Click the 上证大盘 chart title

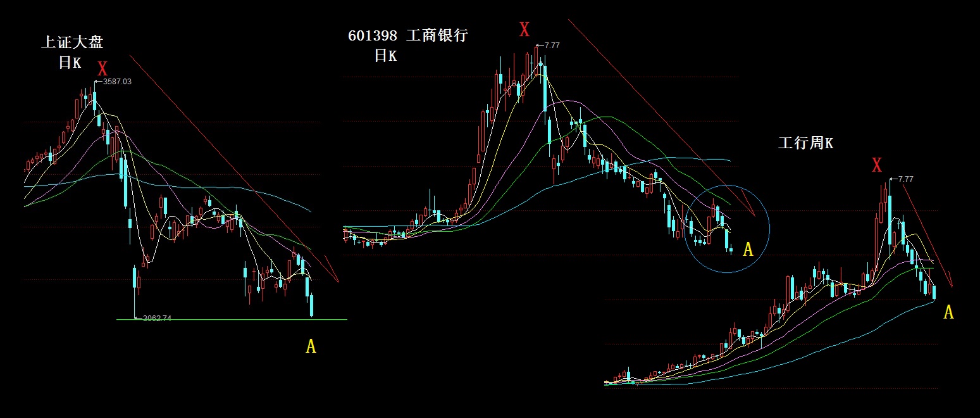pos(71,42)
